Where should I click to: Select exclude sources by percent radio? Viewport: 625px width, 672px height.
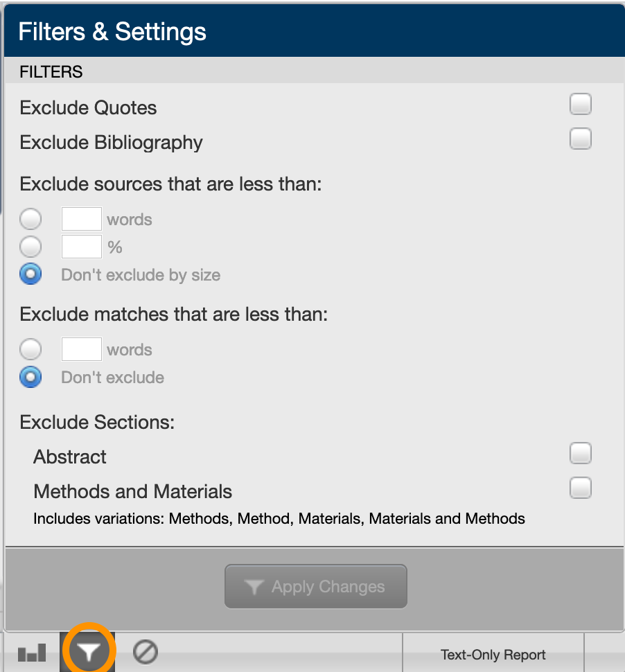pyautogui.click(x=30, y=247)
